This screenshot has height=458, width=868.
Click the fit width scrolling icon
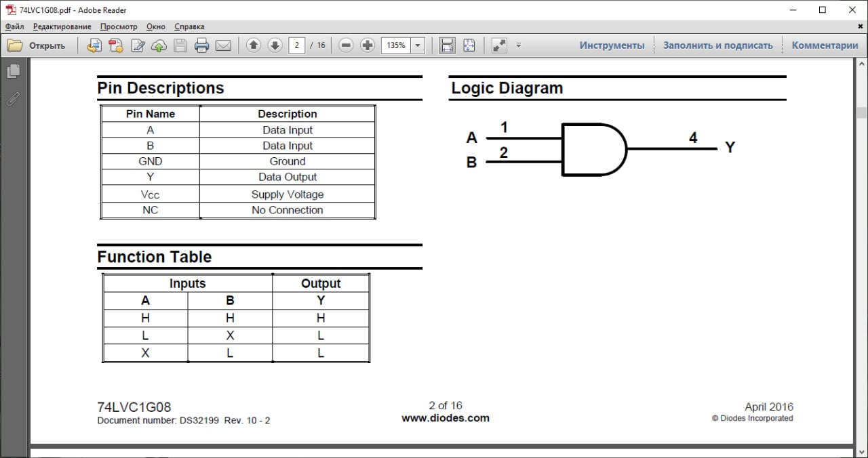coord(447,45)
